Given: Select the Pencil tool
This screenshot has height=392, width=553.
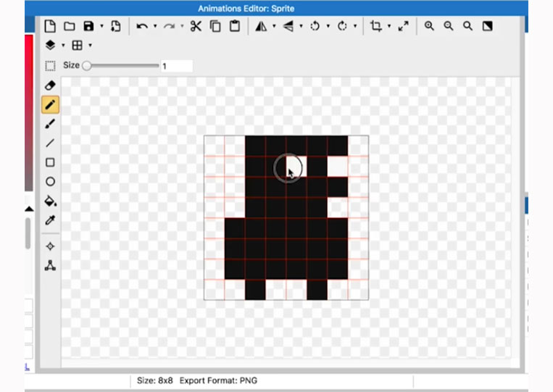Looking at the screenshot, I should click(x=50, y=104).
